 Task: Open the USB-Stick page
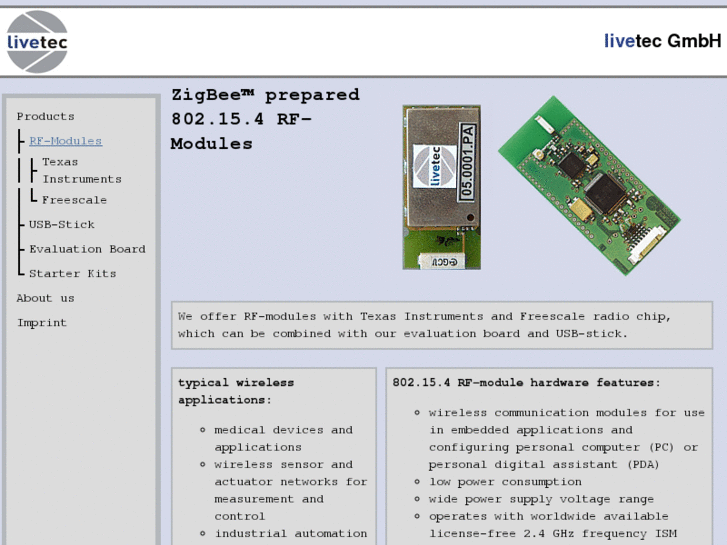[x=62, y=224]
